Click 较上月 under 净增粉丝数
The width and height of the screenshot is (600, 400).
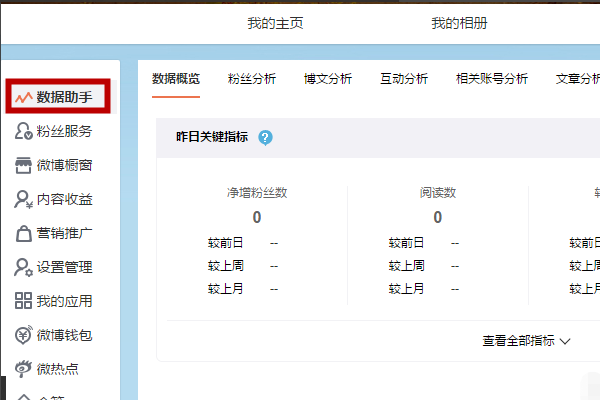(225, 289)
